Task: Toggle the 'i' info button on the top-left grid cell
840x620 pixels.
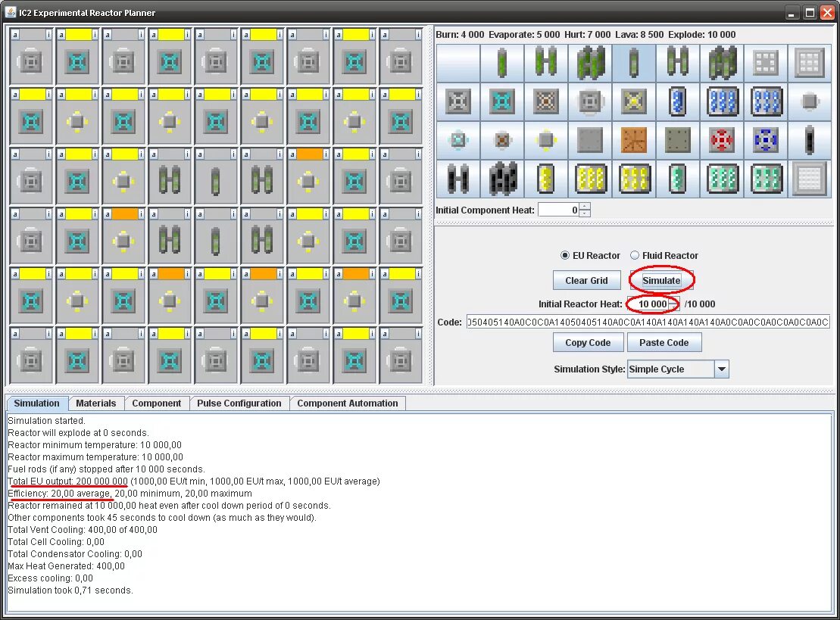Action: 48,35
